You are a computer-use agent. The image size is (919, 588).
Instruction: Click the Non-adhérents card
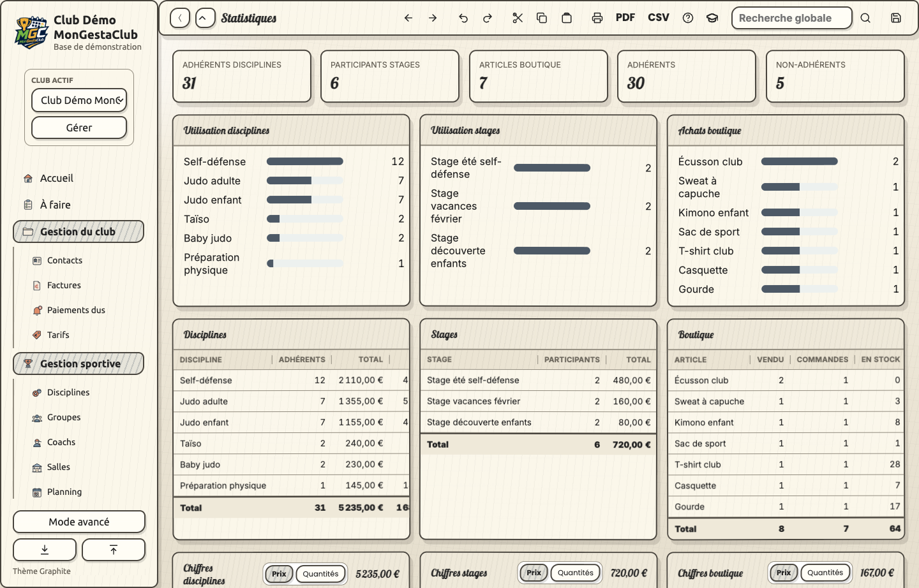(835, 76)
